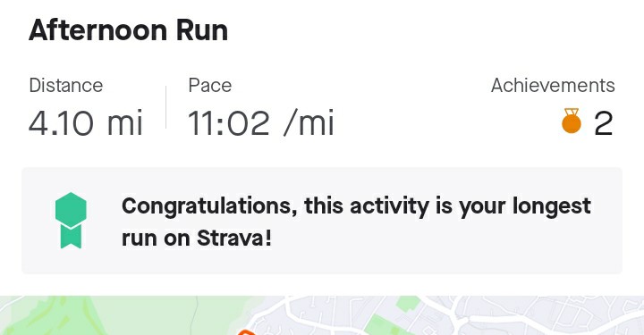The width and height of the screenshot is (644, 335).
Task: Click the street grid area on map
Action: pos(534,315)
